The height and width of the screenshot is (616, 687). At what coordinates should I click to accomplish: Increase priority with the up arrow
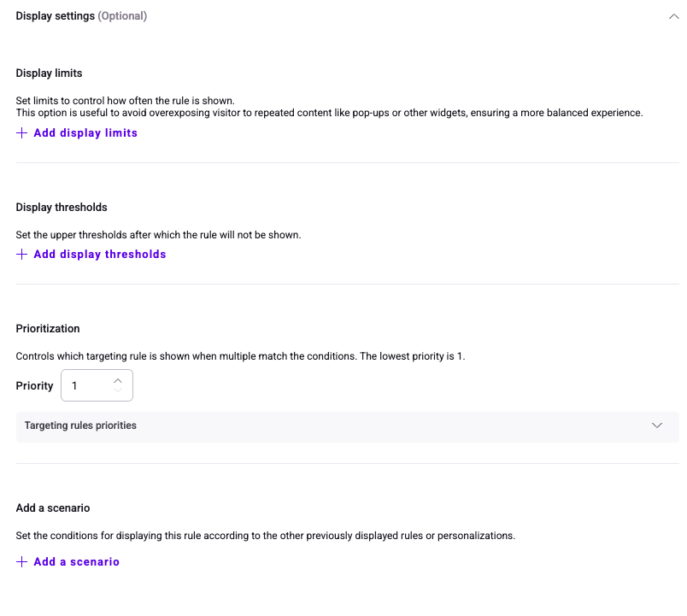click(x=118, y=380)
